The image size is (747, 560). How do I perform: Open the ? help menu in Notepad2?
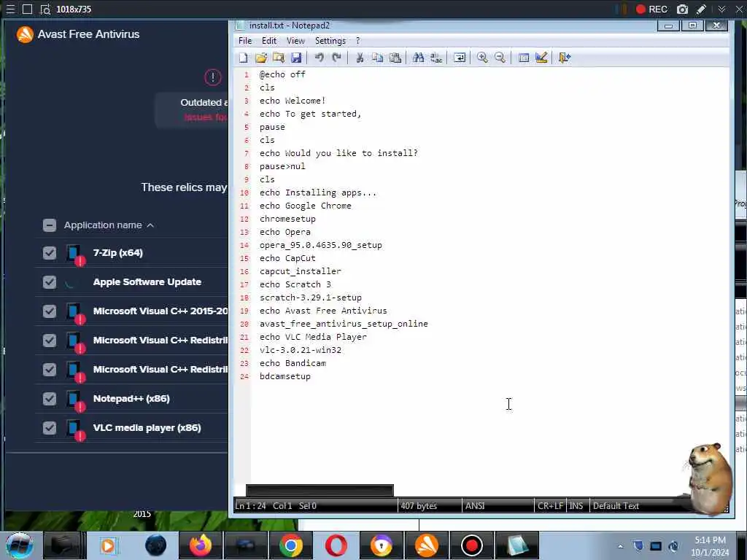357,41
